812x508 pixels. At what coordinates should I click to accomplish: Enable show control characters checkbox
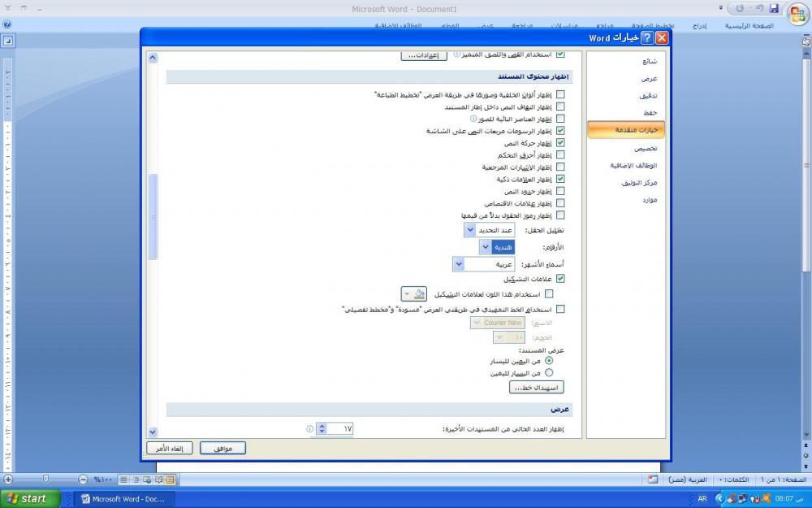pos(560,155)
